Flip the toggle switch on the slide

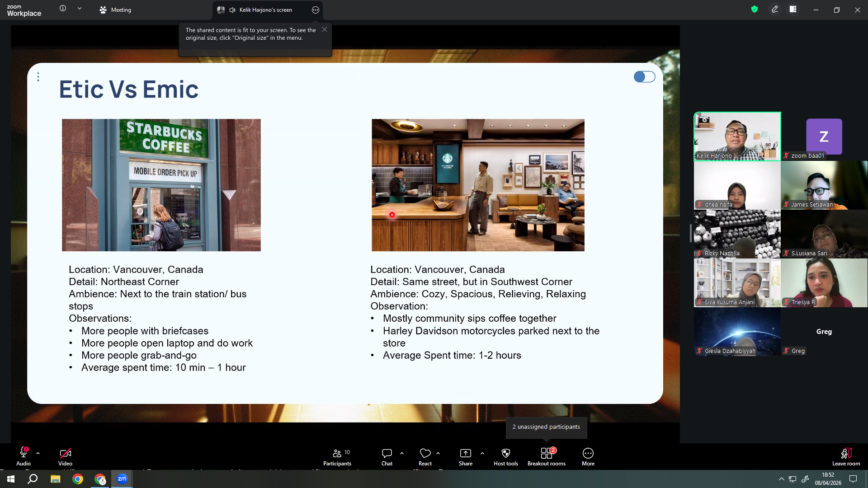[x=644, y=77]
